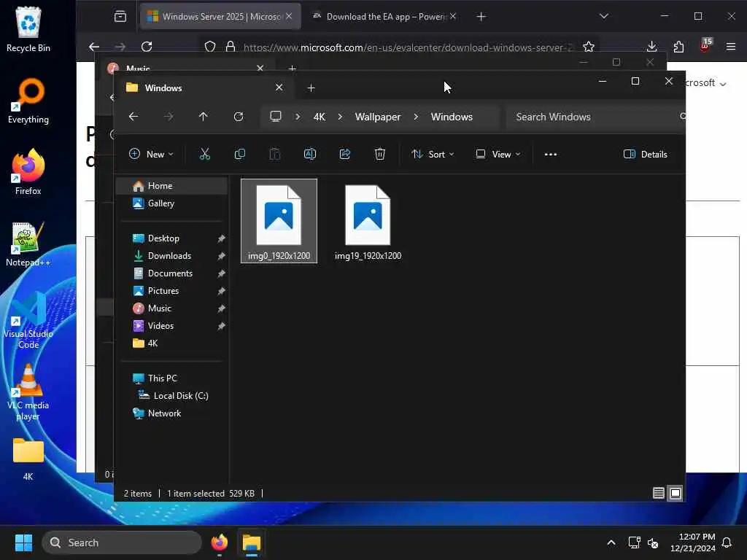Click the shield tracking protection icon
Viewport: 747px width, 560px height.
coord(210,47)
